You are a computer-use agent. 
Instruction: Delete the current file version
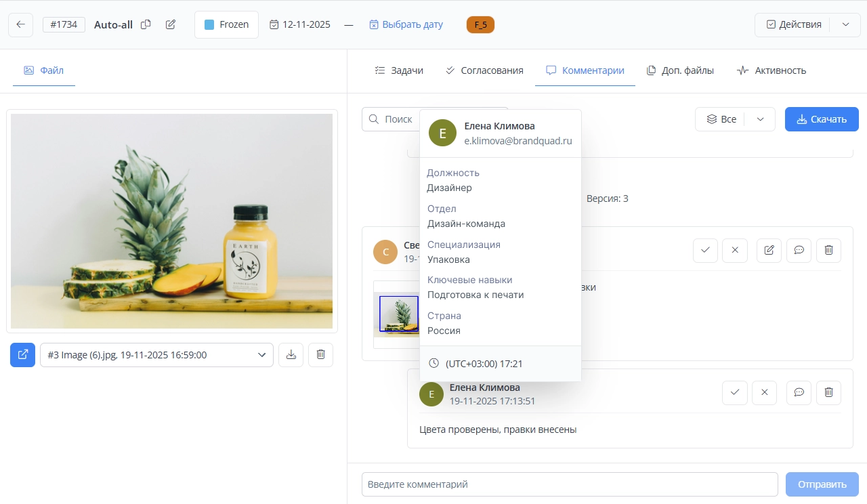(x=320, y=355)
